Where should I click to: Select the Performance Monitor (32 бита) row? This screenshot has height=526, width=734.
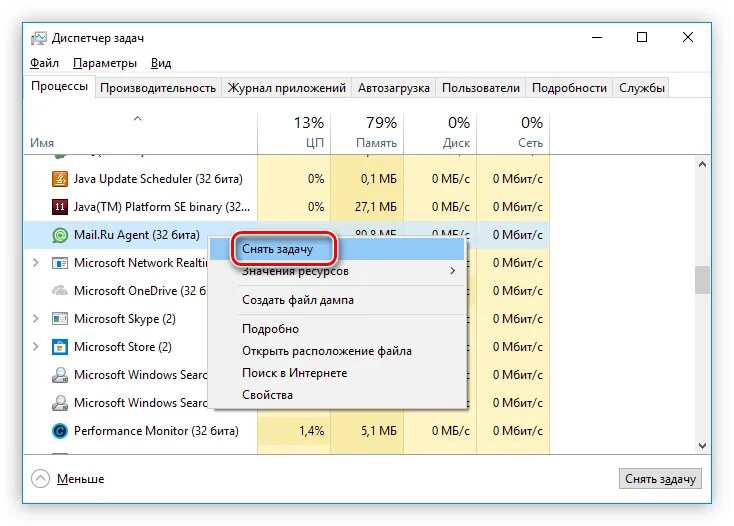[286, 431]
